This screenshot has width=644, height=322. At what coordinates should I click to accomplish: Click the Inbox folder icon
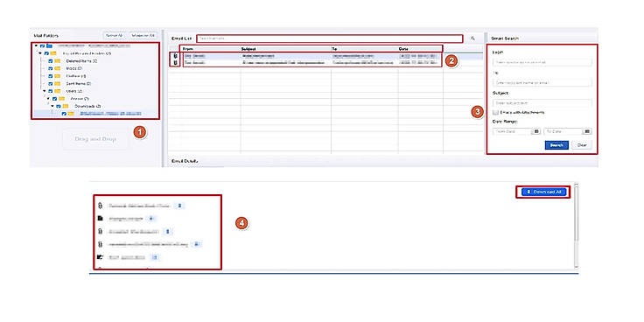click(58, 68)
